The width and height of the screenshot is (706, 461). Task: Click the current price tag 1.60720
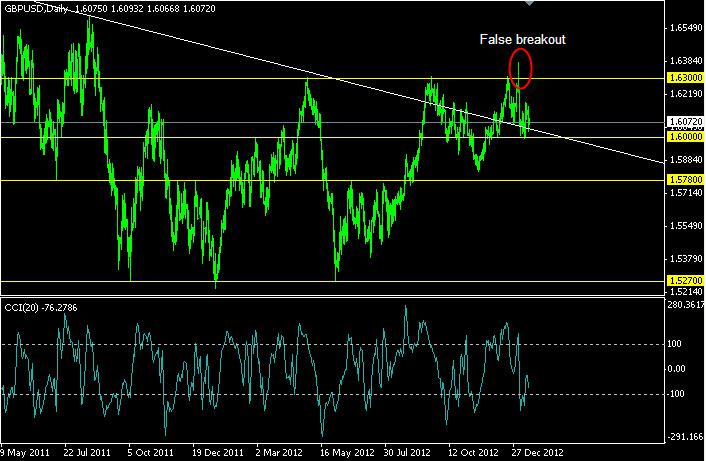click(685, 122)
